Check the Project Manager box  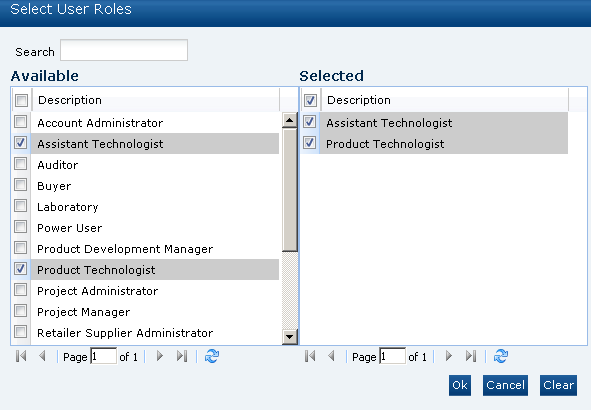20,311
